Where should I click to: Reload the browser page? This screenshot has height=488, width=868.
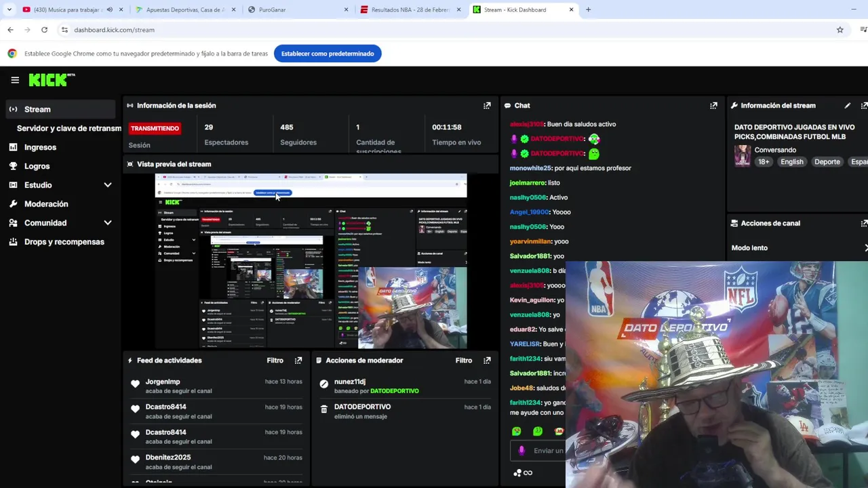[x=44, y=30]
